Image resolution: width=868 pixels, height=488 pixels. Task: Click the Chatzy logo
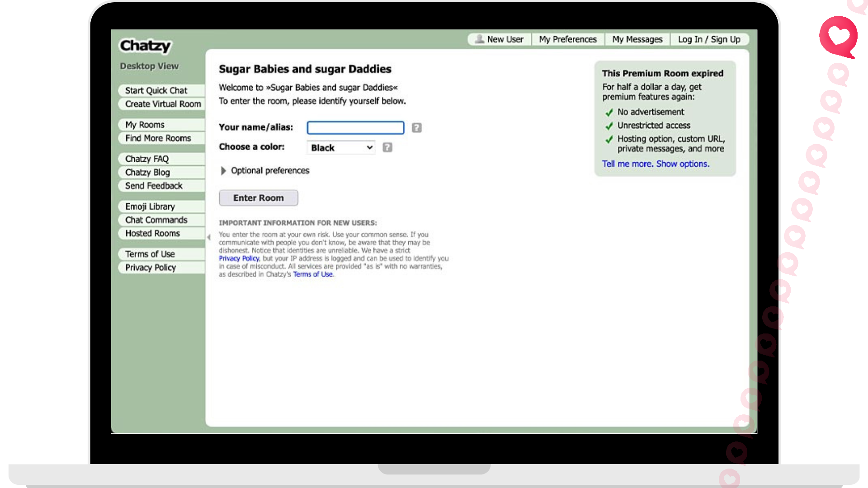pyautogui.click(x=145, y=46)
